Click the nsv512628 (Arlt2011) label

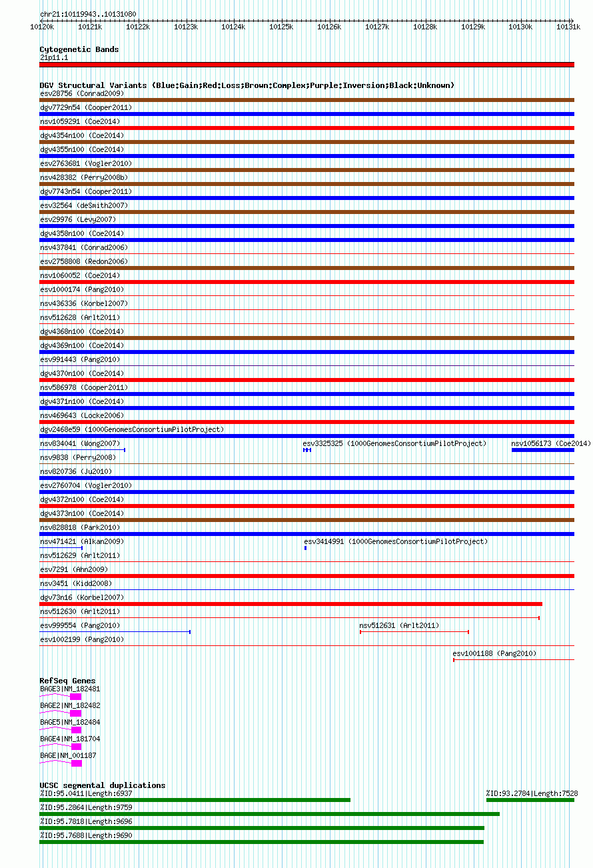80,317
